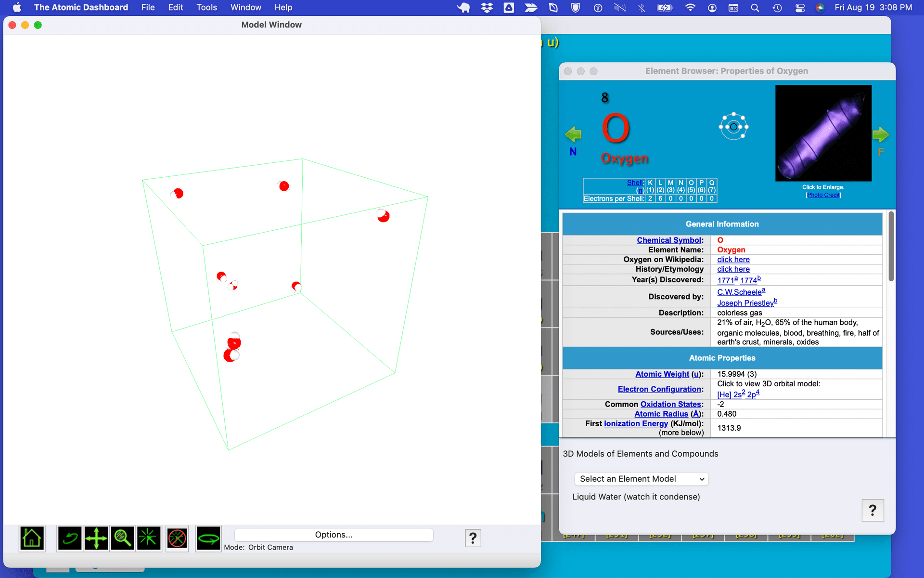Click the Options button in Model Window
Image resolution: width=924 pixels, height=578 pixels.
[334, 534]
